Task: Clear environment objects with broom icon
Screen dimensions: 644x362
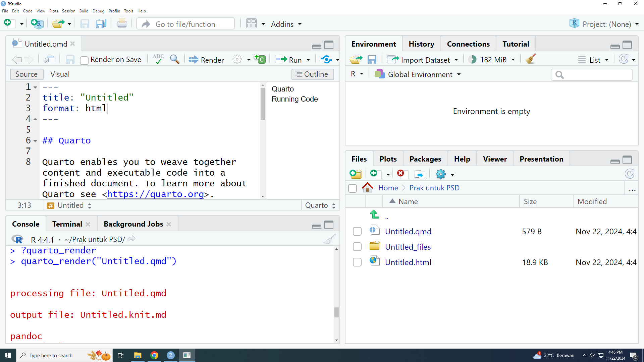Action: pyautogui.click(x=531, y=59)
